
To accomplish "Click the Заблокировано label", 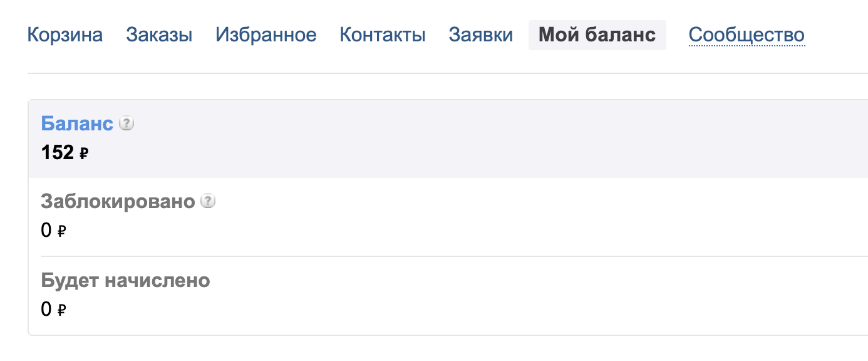I will tap(118, 202).
